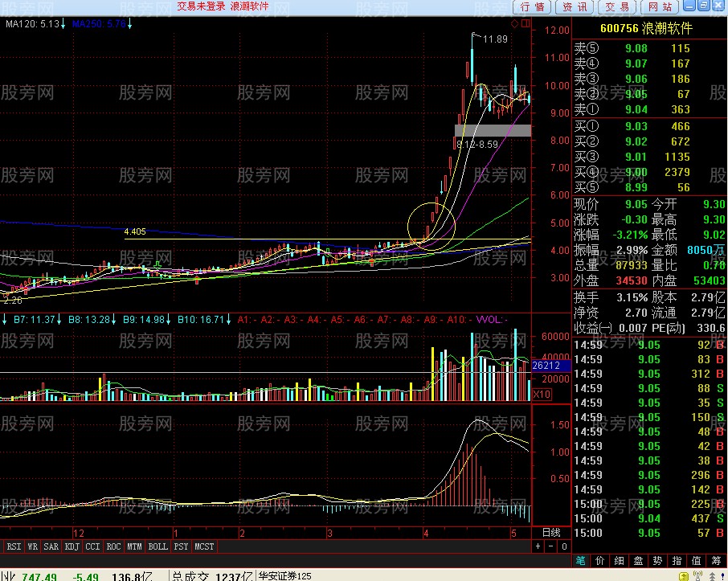The width and height of the screenshot is (728, 581).
Task: Click the 日线 period selector
Action: (x=551, y=532)
